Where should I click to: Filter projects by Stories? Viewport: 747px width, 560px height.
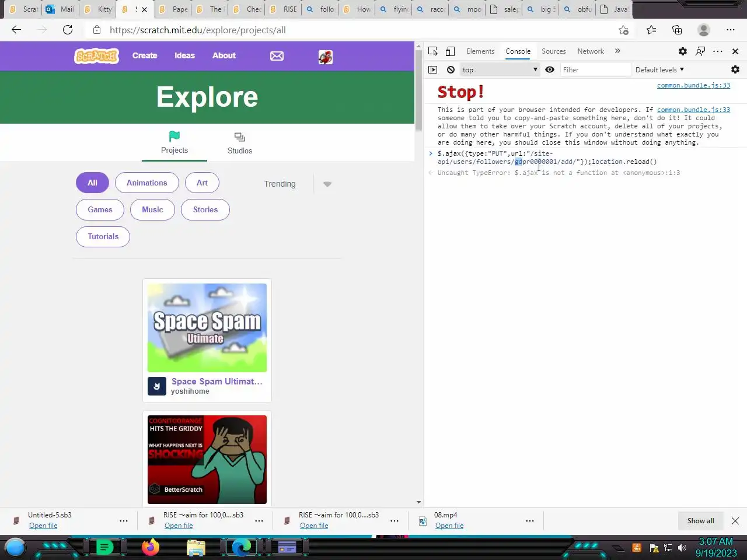(205, 209)
